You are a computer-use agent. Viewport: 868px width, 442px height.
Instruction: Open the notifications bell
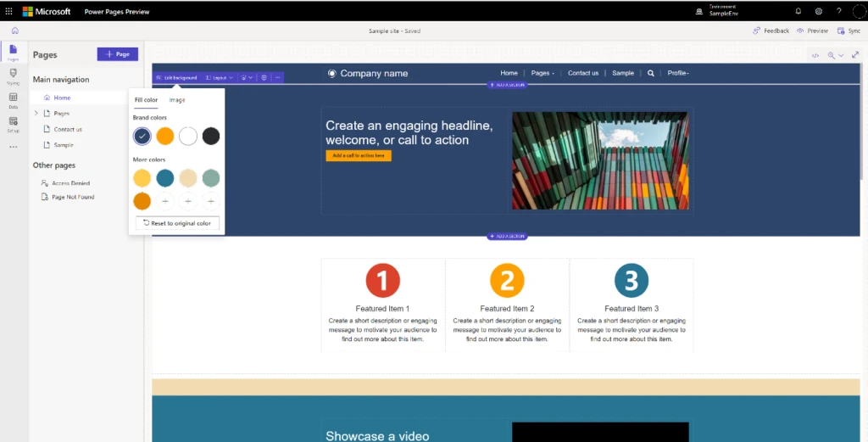pyautogui.click(x=798, y=11)
